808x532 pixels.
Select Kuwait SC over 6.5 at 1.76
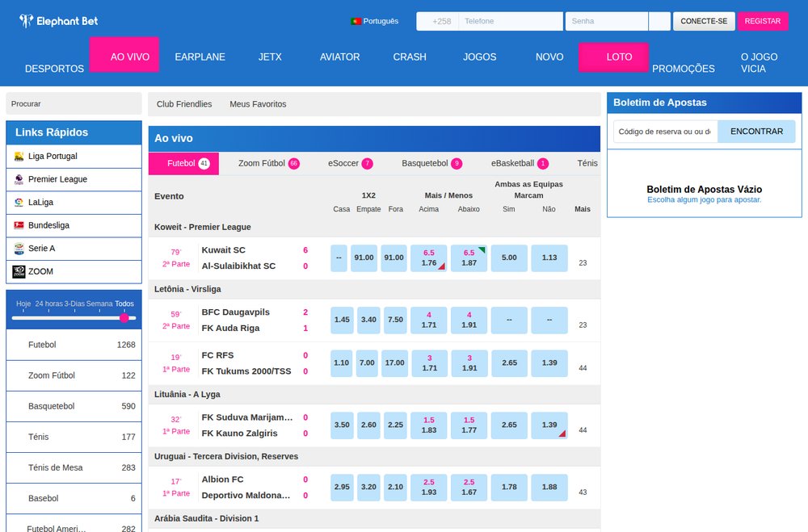pyautogui.click(x=429, y=258)
